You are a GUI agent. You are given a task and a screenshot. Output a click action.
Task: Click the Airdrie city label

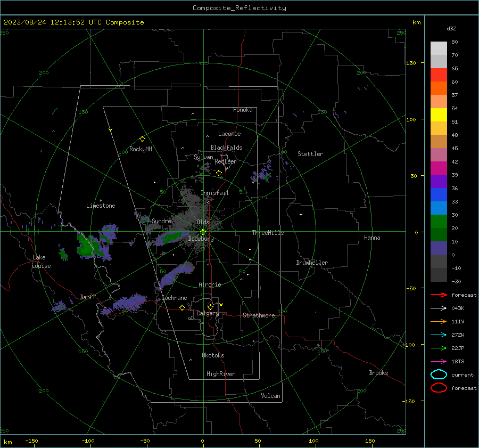pos(210,284)
